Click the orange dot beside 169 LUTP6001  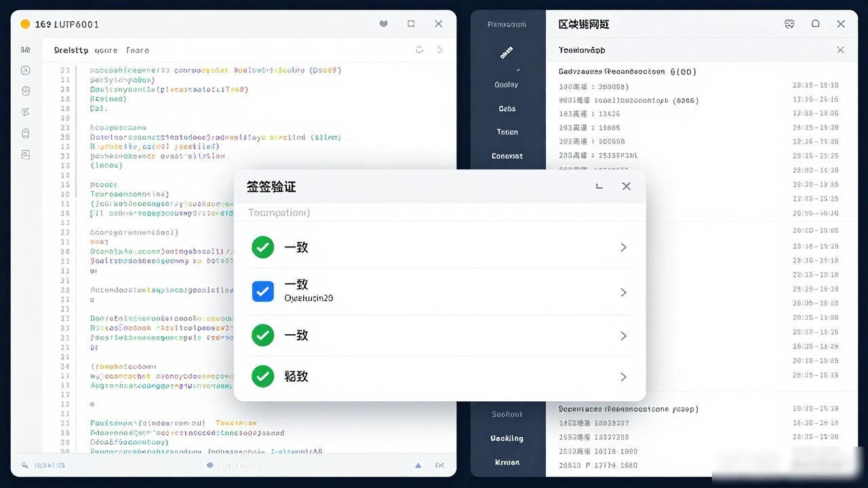click(25, 24)
